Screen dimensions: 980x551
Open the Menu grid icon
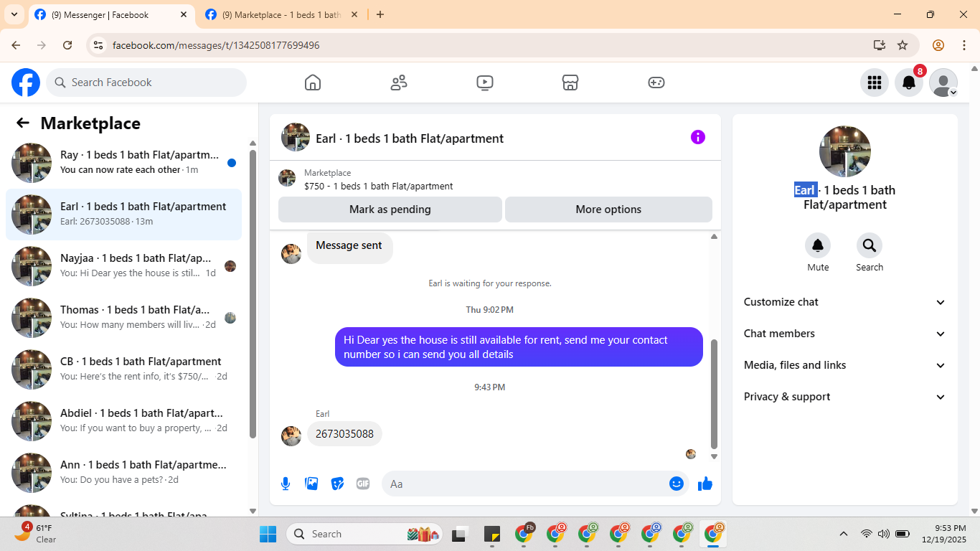pos(874,83)
